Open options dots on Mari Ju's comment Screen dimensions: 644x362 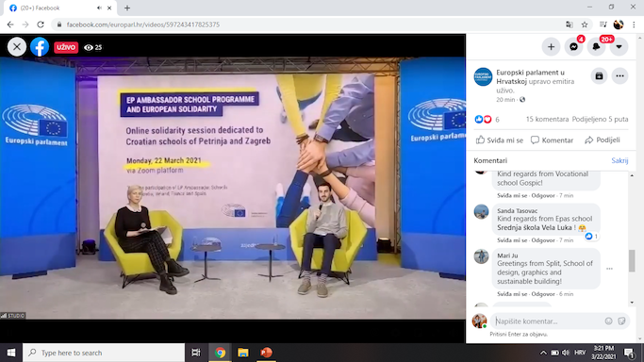[x=609, y=269]
